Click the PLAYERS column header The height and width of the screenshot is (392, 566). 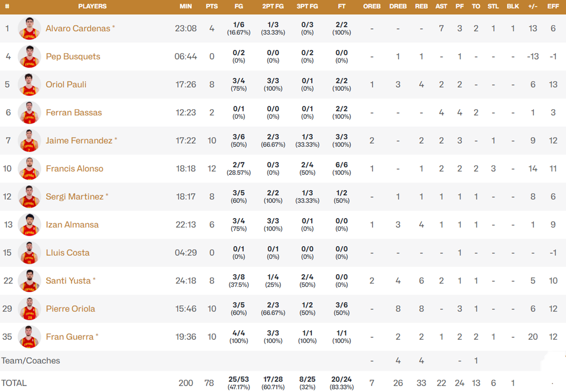92,6
